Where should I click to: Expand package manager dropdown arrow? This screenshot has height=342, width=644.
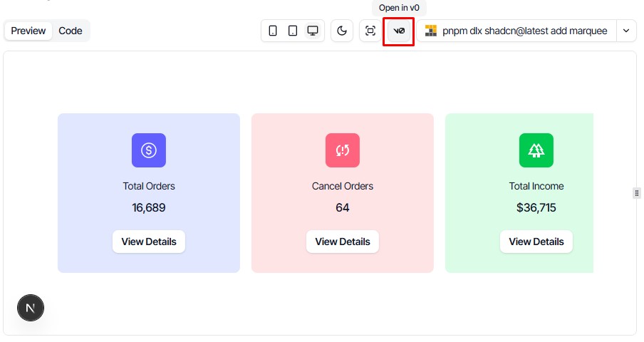pos(626,31)
